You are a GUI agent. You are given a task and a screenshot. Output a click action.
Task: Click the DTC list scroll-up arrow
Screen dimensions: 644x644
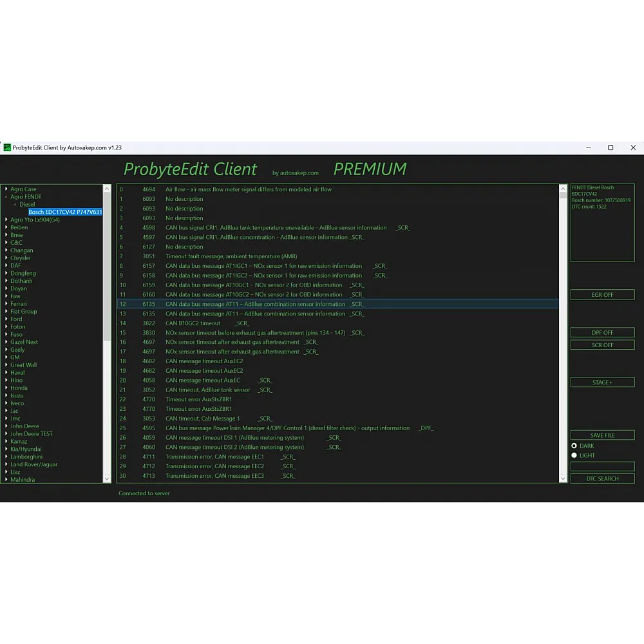(x=563, y=189)
